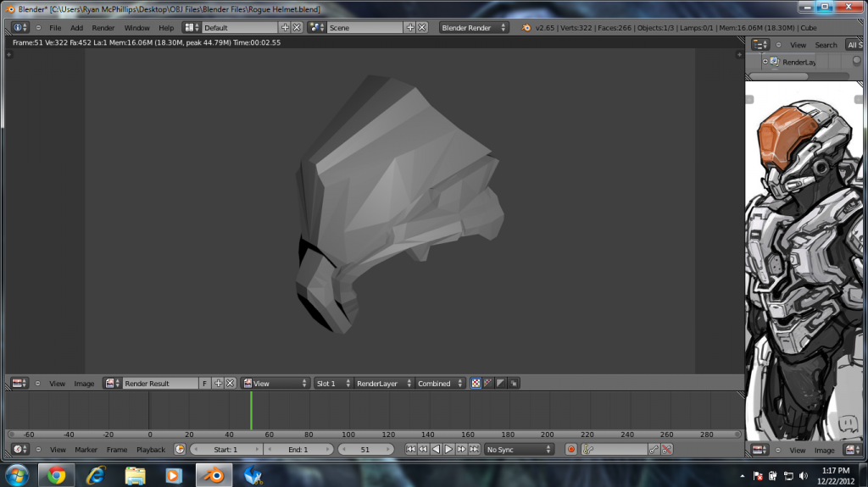The height and width of the screenshot is (487, 868).
Task: Click the Start frame field
Action: [x=225, y=449]
